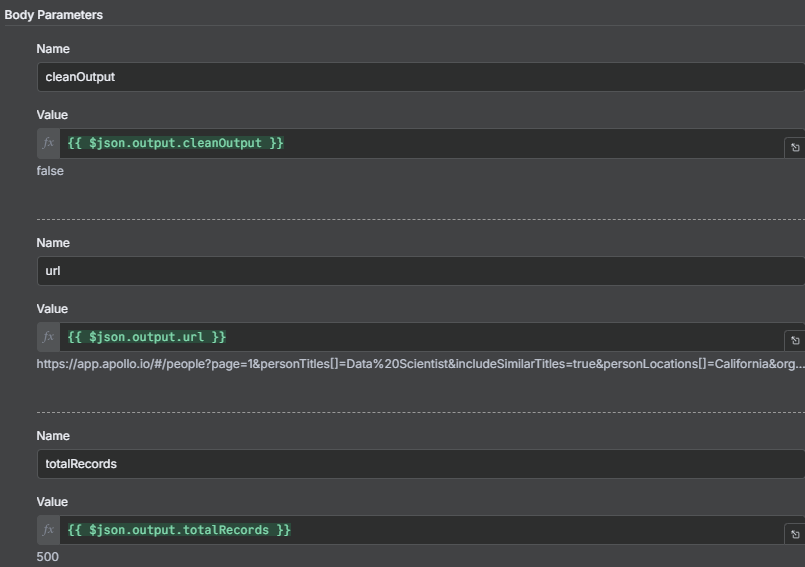Focus the Name field containing cleanOutput
This screenshot has width=805, height=567.
click(421, 77)
